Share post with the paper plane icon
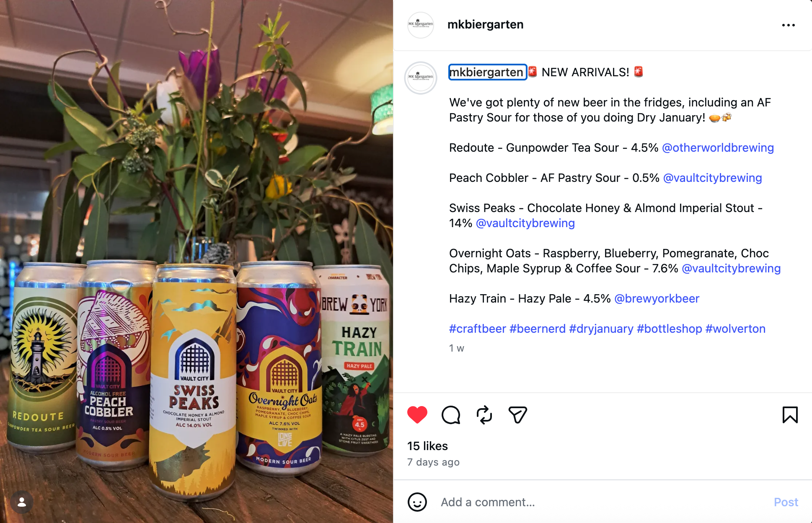812x523 pixels. pos(517,415)
